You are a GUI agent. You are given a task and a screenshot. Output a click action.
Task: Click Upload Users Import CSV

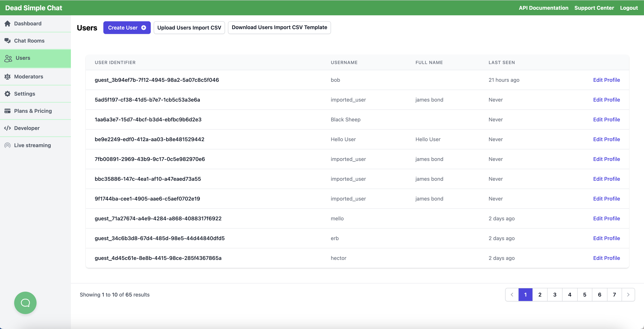coord(189,28)
